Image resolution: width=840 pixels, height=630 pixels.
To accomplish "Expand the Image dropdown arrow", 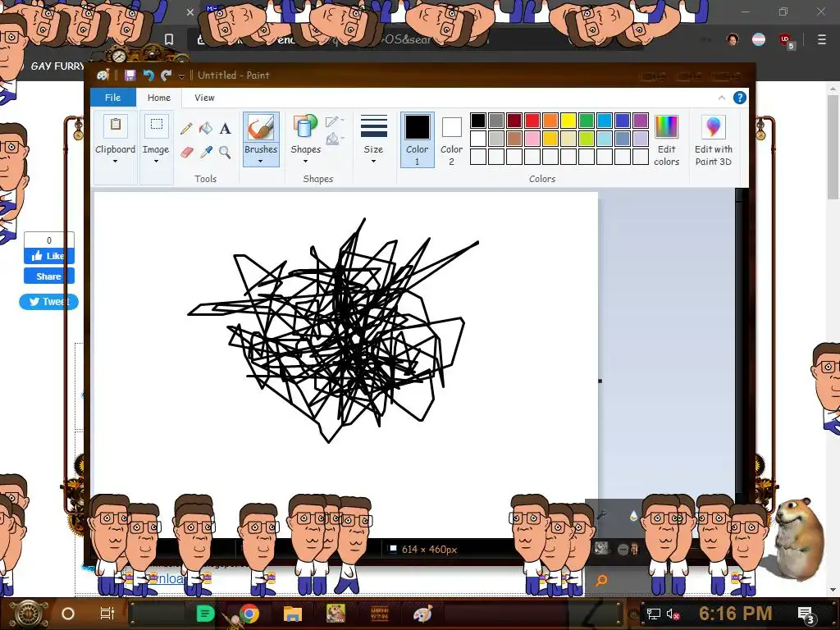I will pyautogui.click(x=157, y=162).
